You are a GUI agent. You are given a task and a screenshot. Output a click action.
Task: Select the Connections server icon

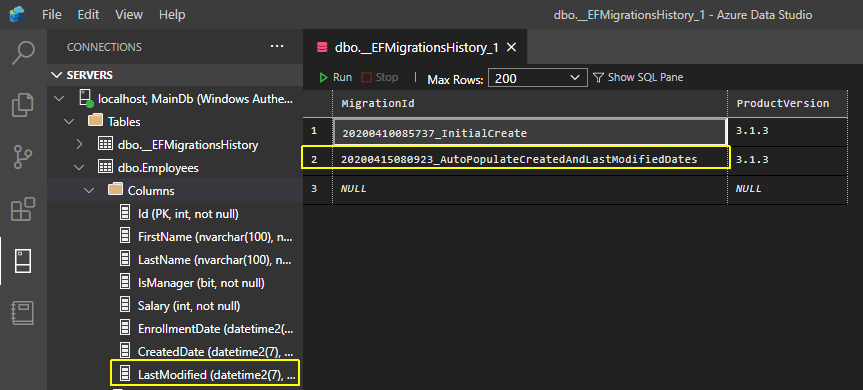pos(23,261)
